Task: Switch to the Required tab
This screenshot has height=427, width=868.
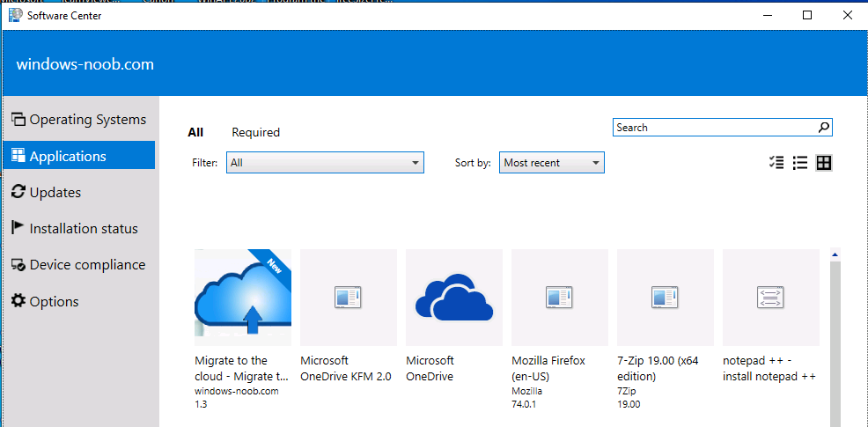Action: [256, 132]
